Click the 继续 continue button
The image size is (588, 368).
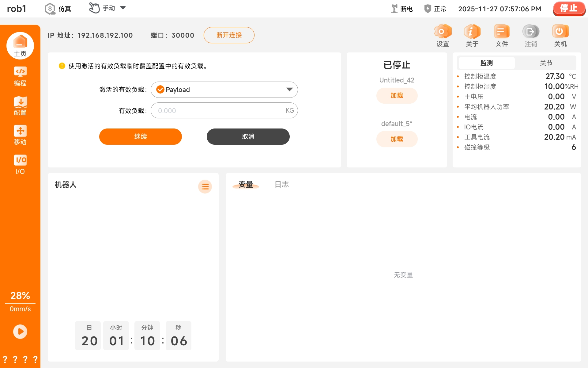click(141, 136)
